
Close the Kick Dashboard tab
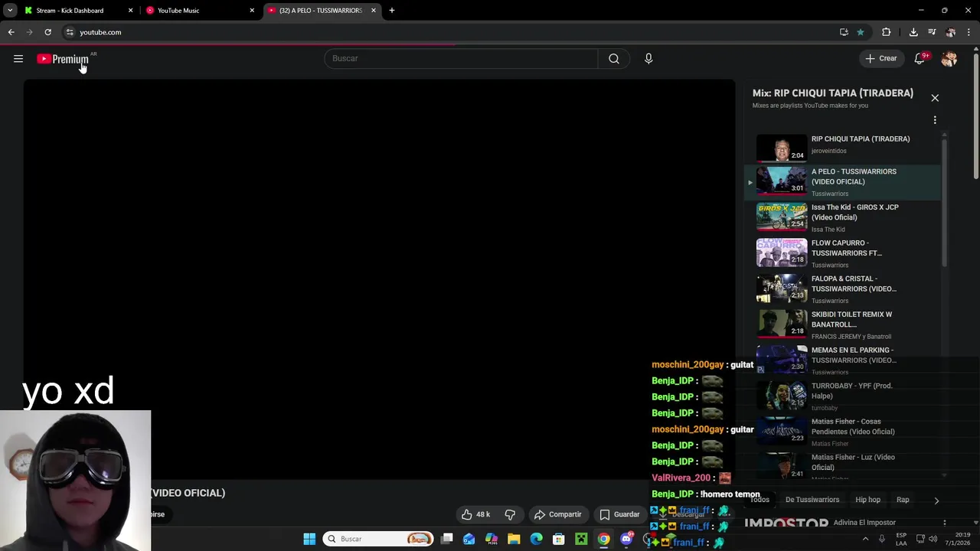130,11
